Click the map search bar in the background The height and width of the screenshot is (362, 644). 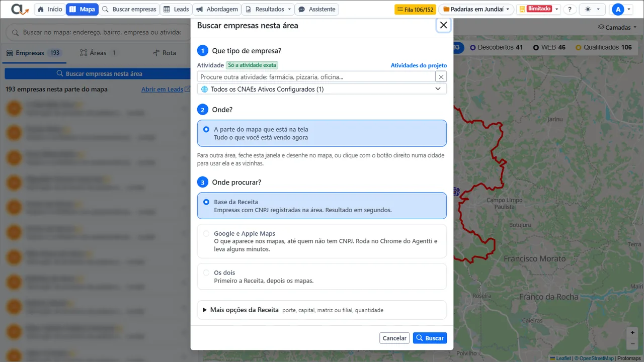(98, 32)
